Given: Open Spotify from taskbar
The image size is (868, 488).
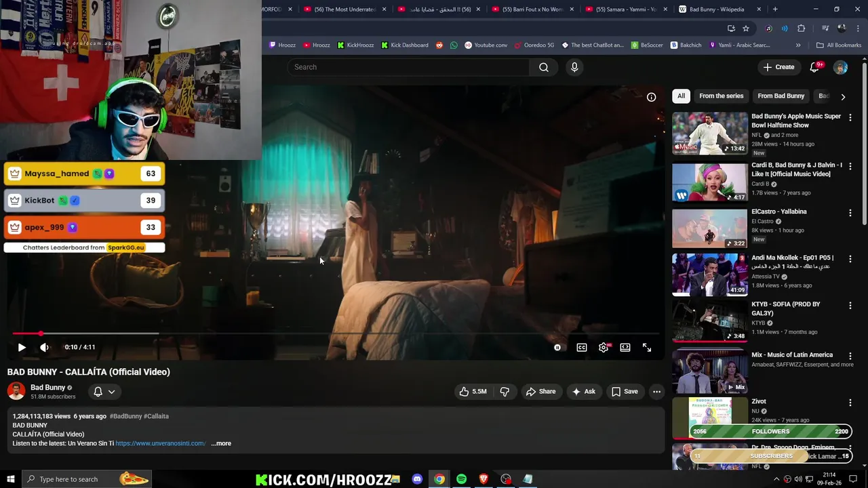Looking at the screenshot, I should pyautogui.click(x=461, y=479).
